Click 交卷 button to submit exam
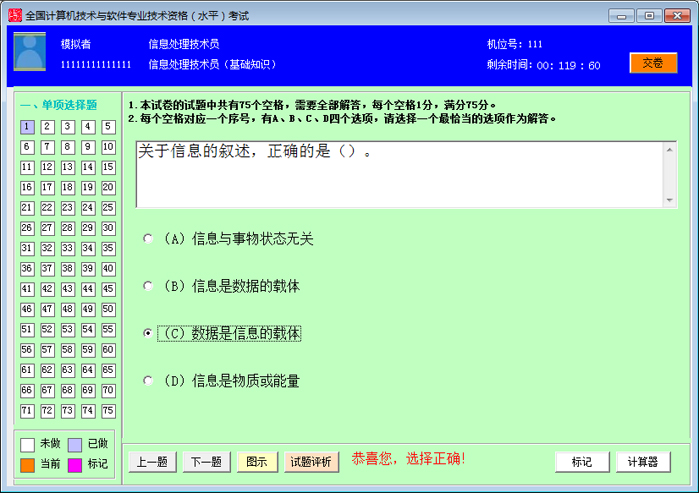Viewport: 699px width, 493px height. pyautogui.click(x=652, y=63)
